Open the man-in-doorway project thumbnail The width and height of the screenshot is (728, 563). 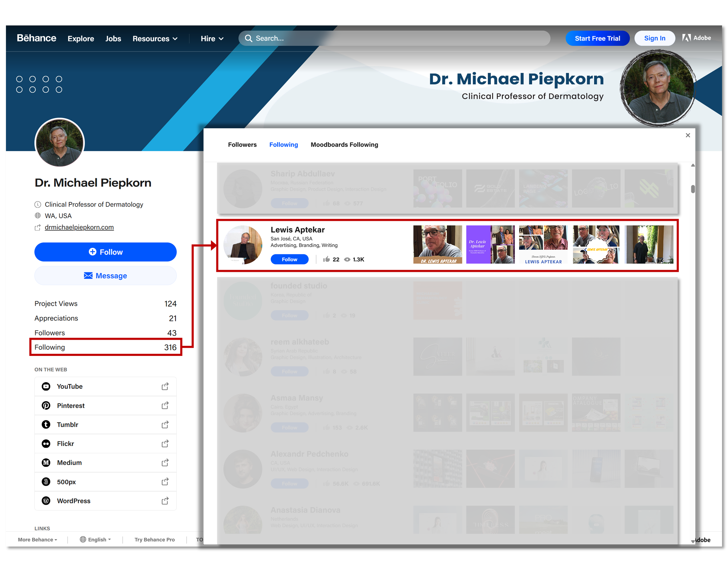(x=649, y=245)
